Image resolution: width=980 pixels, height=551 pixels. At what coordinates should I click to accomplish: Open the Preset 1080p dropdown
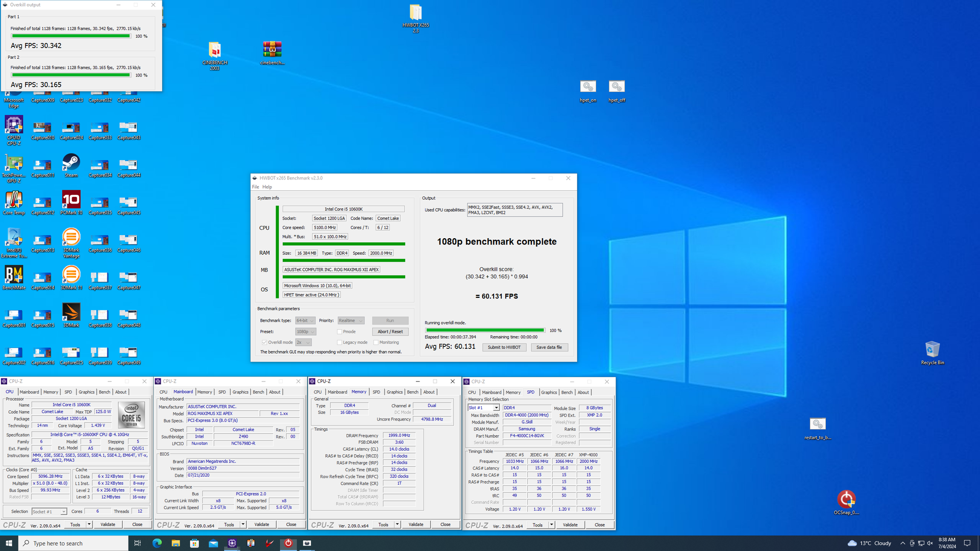tap(305, 332)
